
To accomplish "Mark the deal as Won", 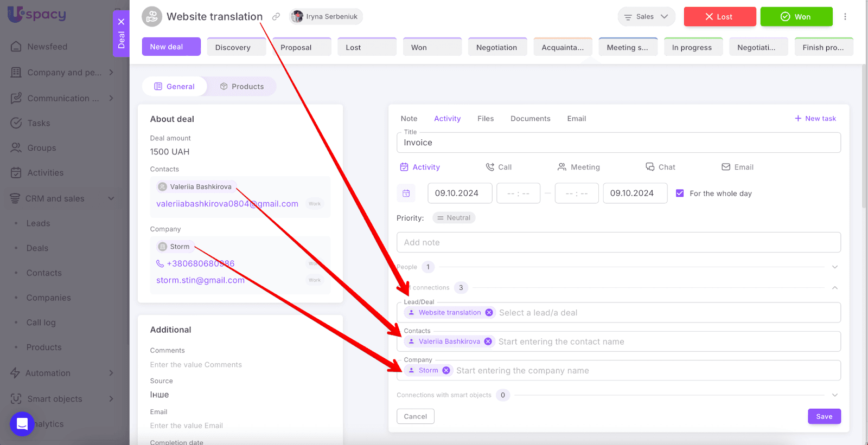I will pos(796,17).
